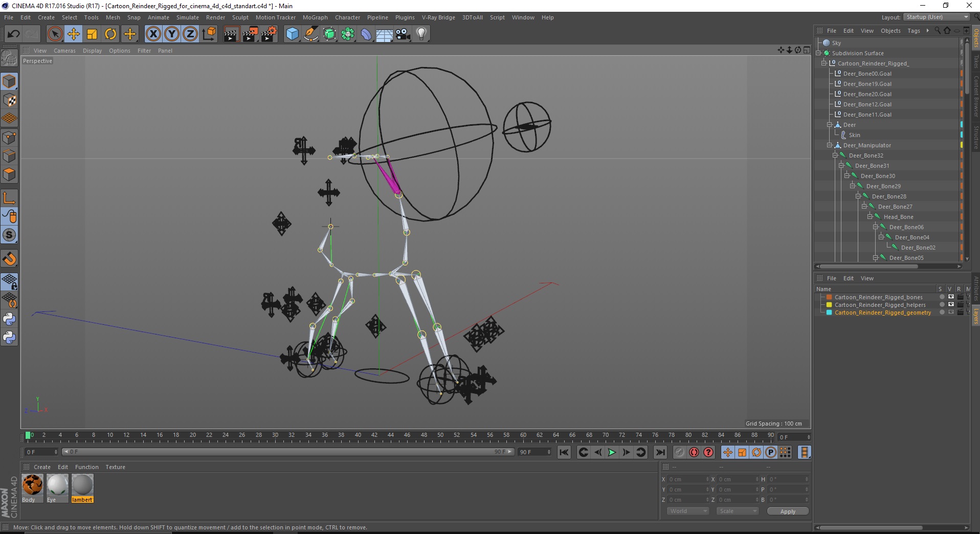Collapse Deer_Bone32 in object tree

pyautogui.click(x=835, y=155)
